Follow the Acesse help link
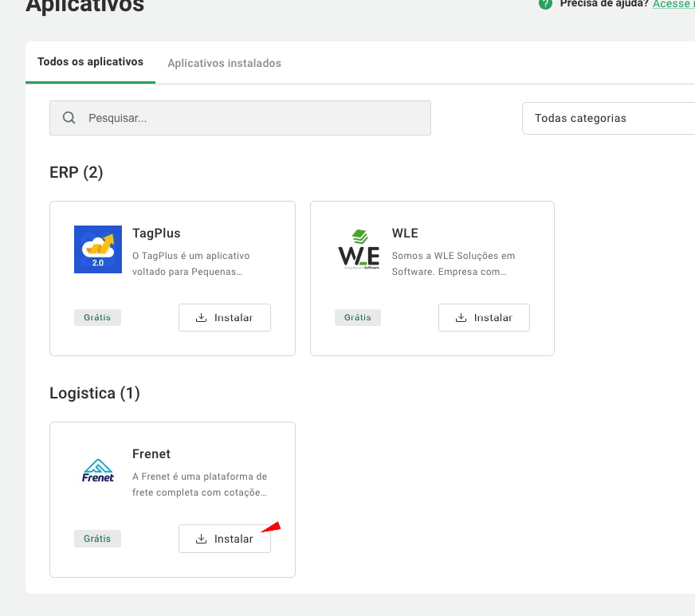 click(x=673, y=3)
